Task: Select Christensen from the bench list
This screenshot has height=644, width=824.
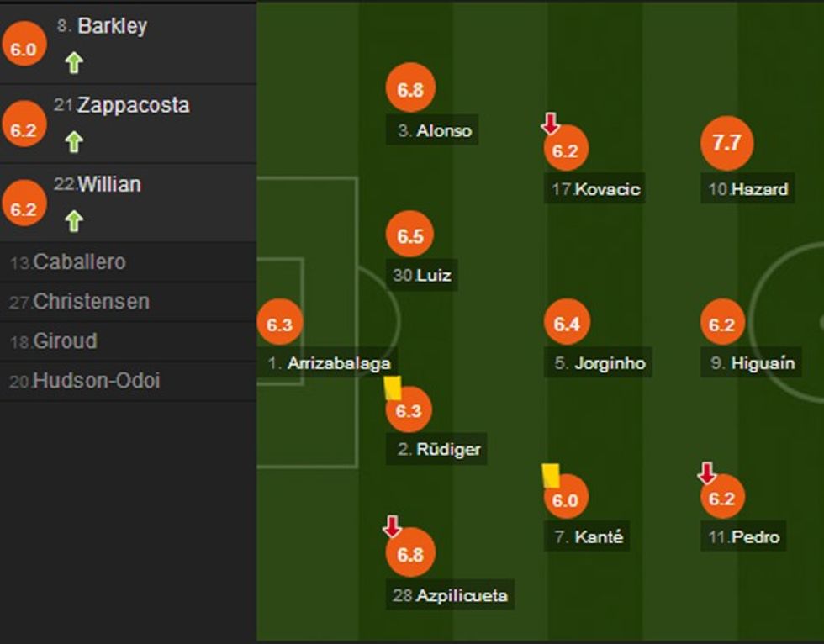Action: tap(91, 302)
